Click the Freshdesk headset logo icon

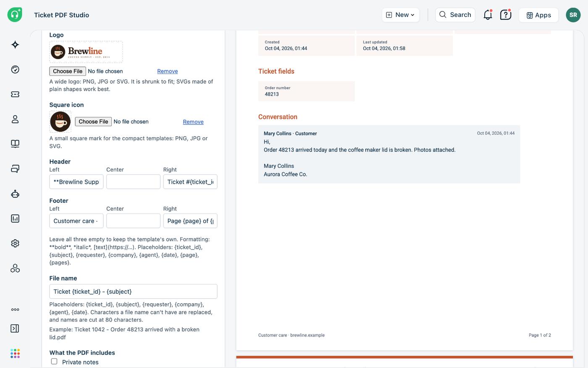(x=15, y=15)
